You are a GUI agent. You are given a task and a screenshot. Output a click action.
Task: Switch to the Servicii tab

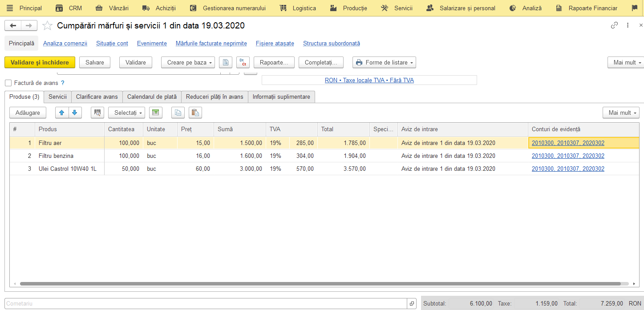pos(57,97)
